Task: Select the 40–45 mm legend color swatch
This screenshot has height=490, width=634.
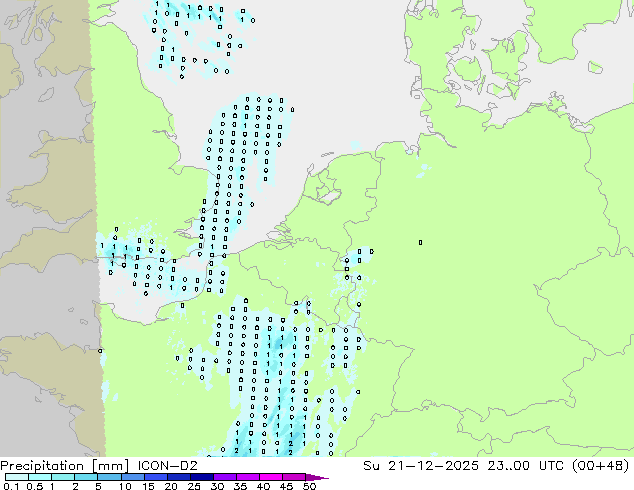Action: [x=271, y=477]
